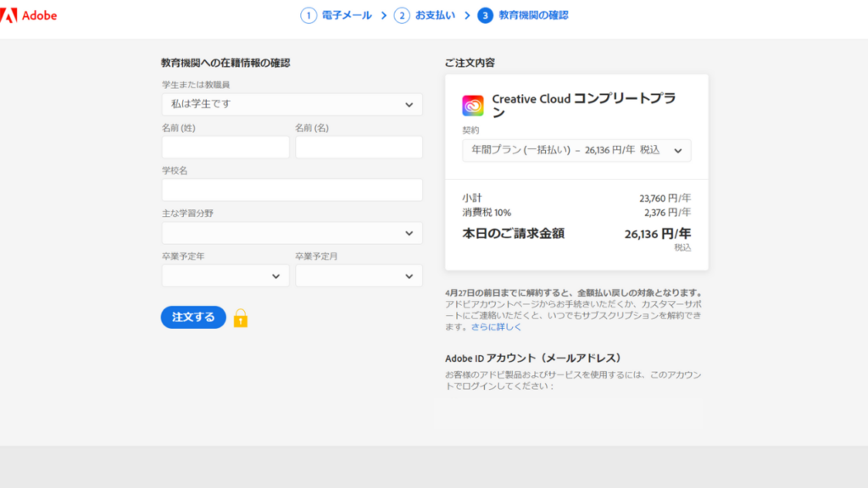Open the 主な学習分野 dropdown
Viewport: 868px width, 488px height.
(292, 233)
